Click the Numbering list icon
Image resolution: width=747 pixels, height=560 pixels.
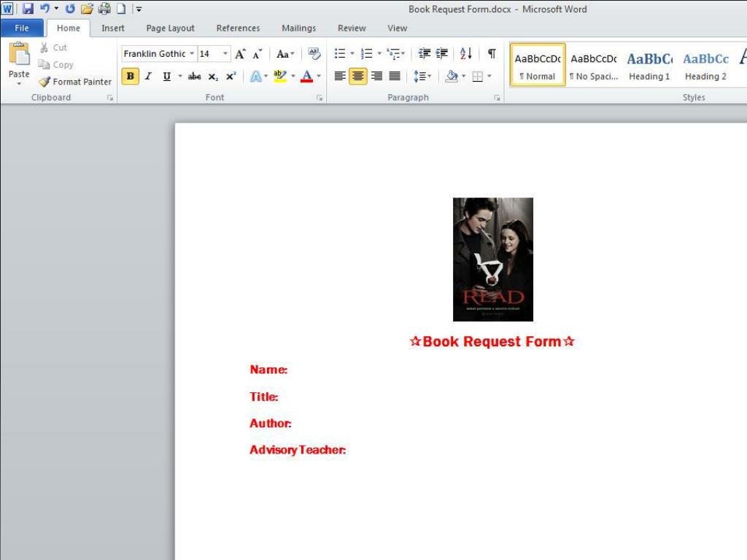[x=366, y=53]
